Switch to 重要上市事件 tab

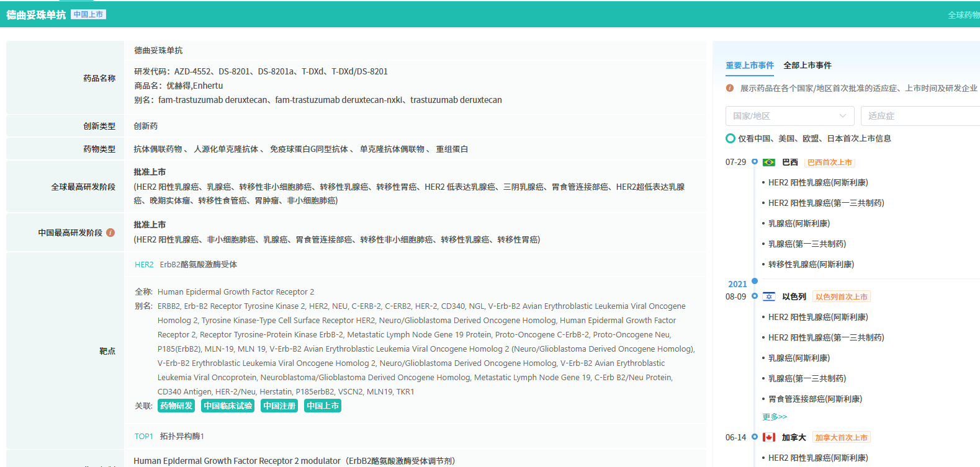click(750, 65)
